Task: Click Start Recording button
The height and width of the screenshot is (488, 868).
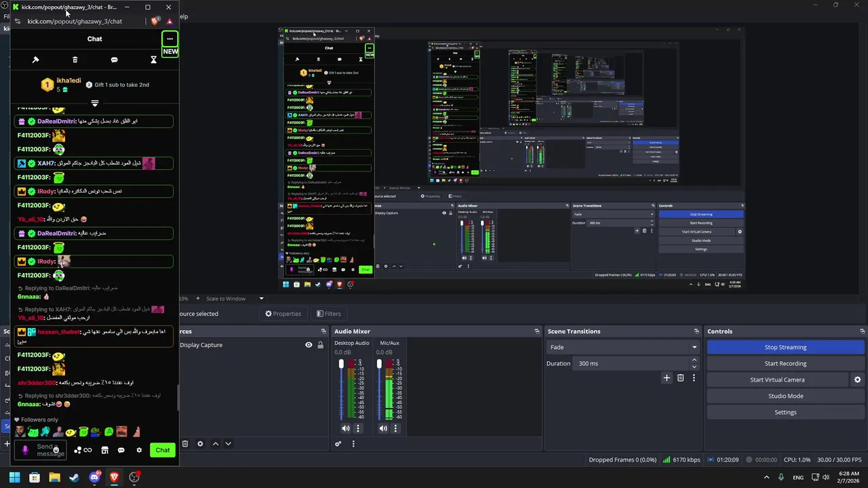Action: point(785,363)
